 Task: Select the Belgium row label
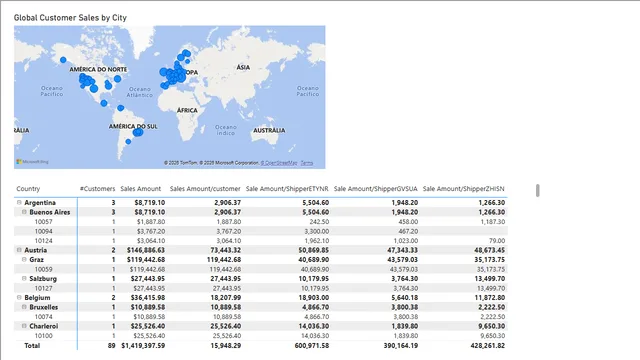coord(37,298)
